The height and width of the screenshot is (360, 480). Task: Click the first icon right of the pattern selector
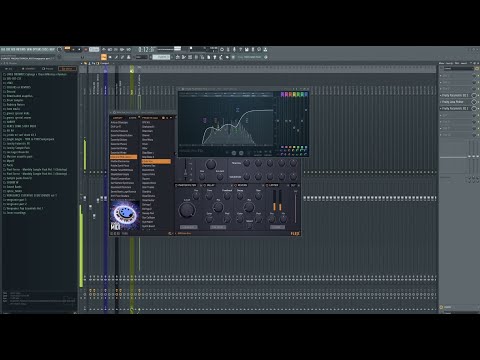pyautogui.click(x=178, y=57)
